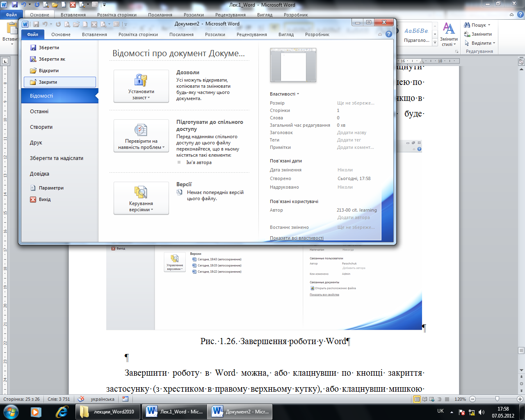
Task: Click Open folder icon in Лек.1_Word quick access toolbar
Action: coord(55,5)
